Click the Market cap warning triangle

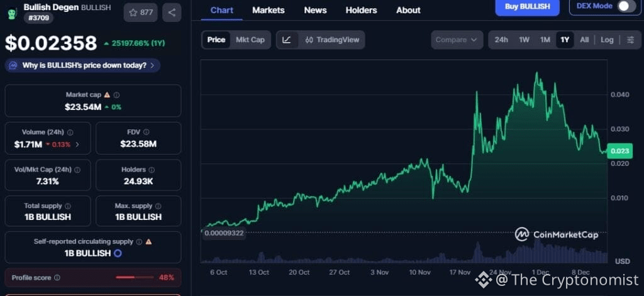point(107,95)
